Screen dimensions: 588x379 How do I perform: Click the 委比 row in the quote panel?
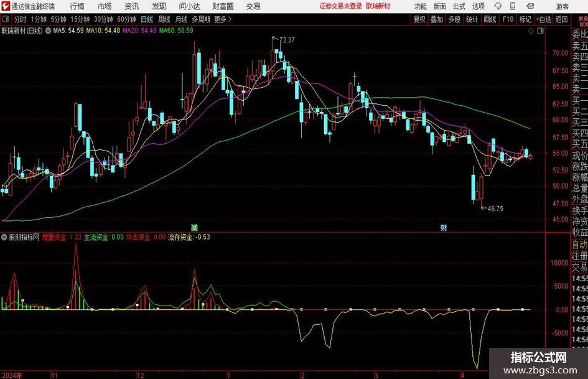pyautogui.click(x=580, y=34)
